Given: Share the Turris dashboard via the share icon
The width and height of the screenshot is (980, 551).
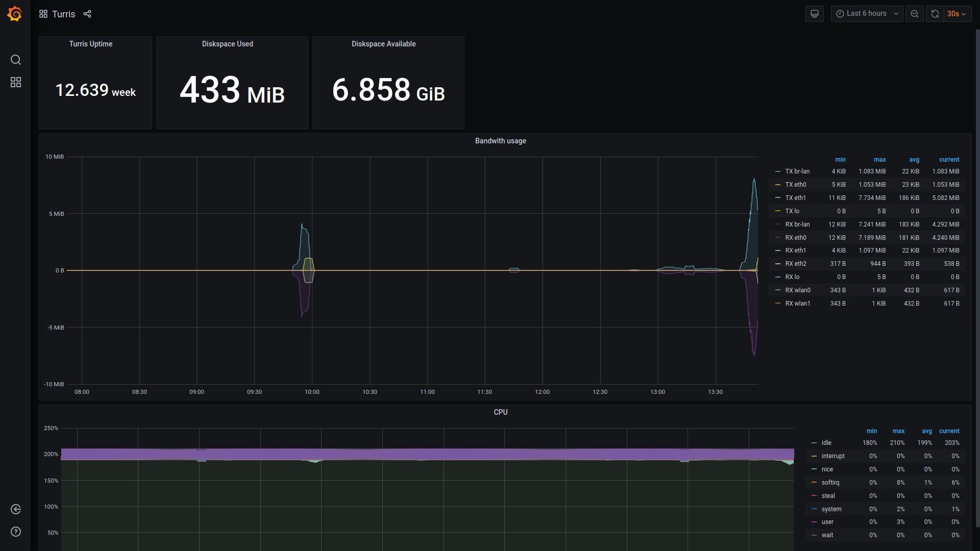Looking at the screenshot, I should click(87, 14).
